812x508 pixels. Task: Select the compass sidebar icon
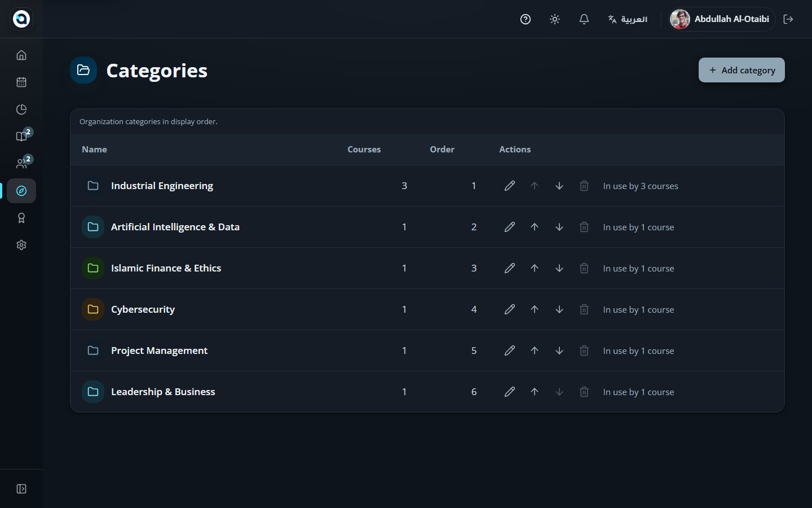21,191
